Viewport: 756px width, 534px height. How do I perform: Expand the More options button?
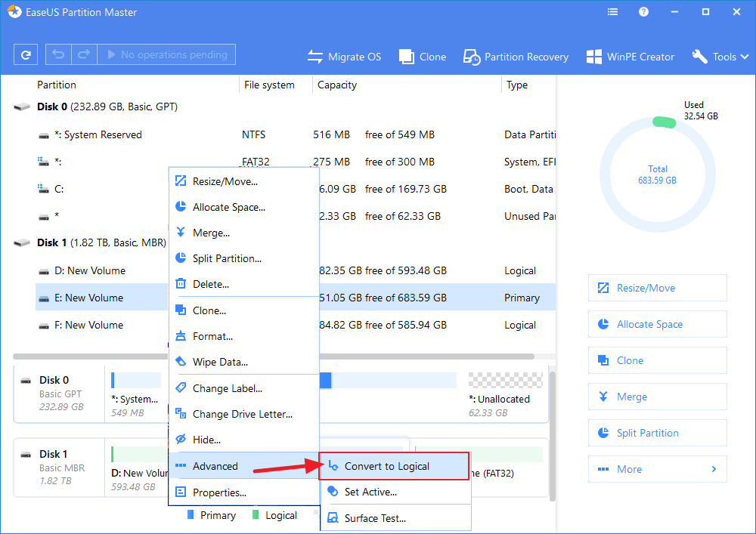(x=658, y=469)
